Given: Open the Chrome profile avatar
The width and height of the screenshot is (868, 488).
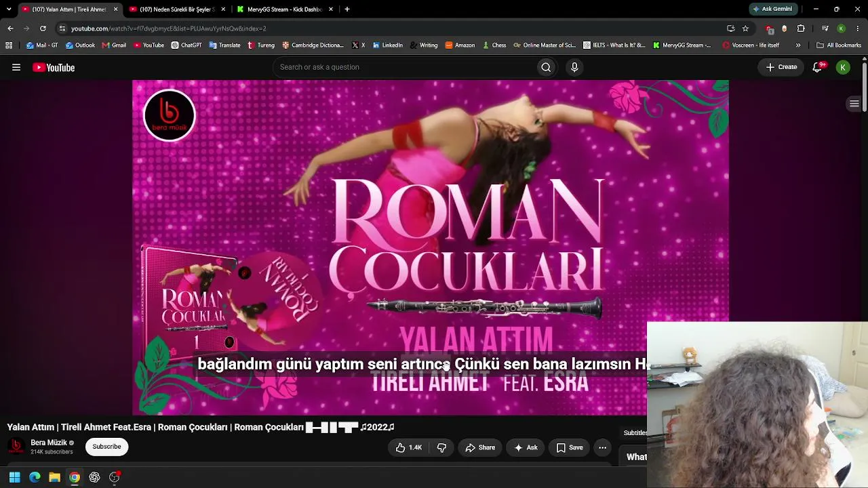Looking at the screenshot, I should point(842,28).
